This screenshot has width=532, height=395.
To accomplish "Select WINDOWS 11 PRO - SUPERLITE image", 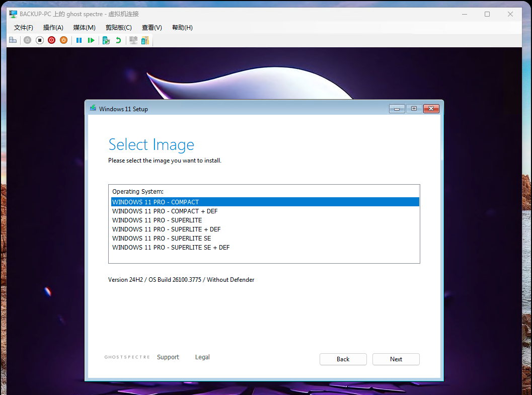I will (157, 220).
